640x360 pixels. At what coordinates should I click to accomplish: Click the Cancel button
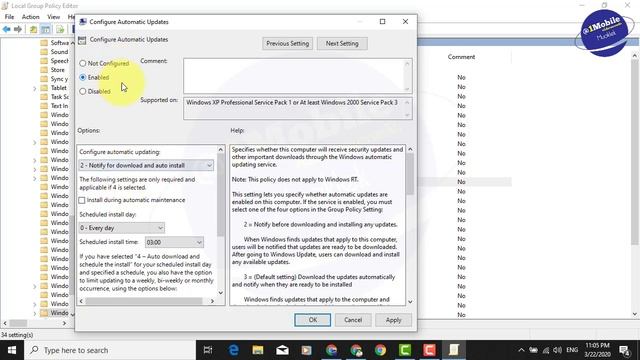353,320
